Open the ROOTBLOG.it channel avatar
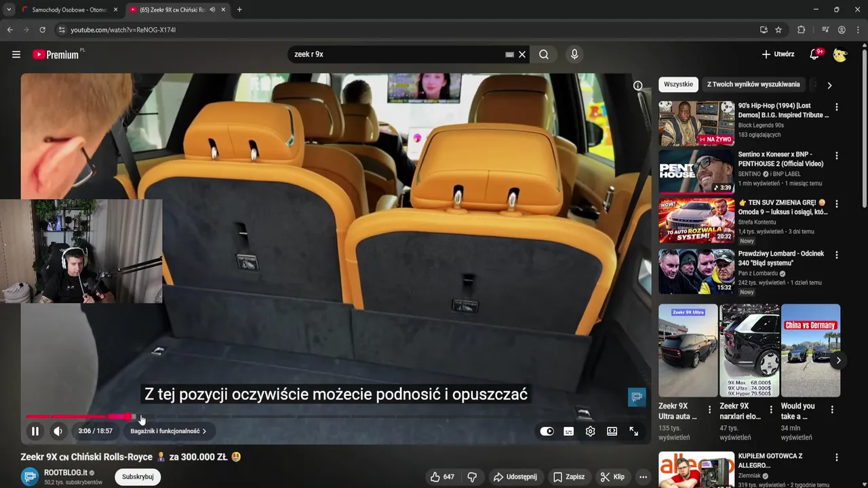The height and width of the screenshot is (488, 868). coord(30,477)
